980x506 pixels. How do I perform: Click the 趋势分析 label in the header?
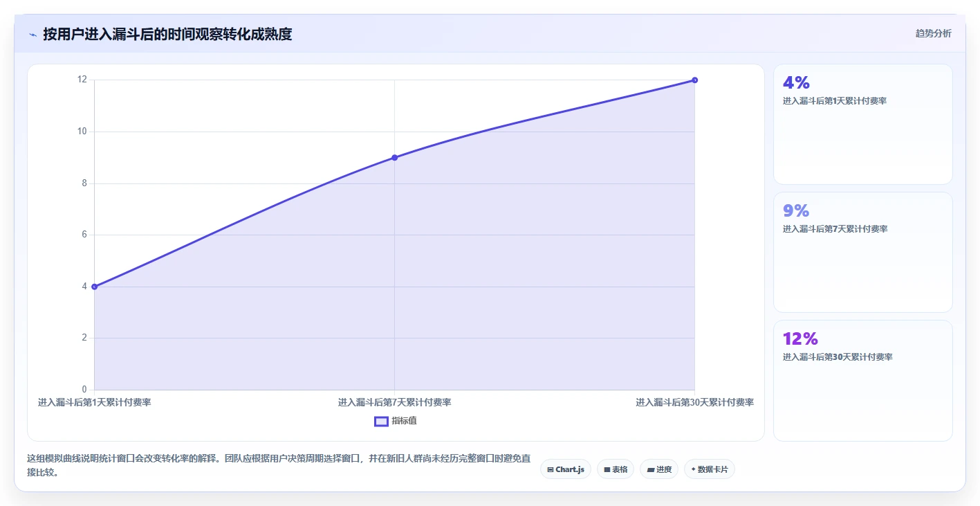pyautogui.click(x=933, y=33)
